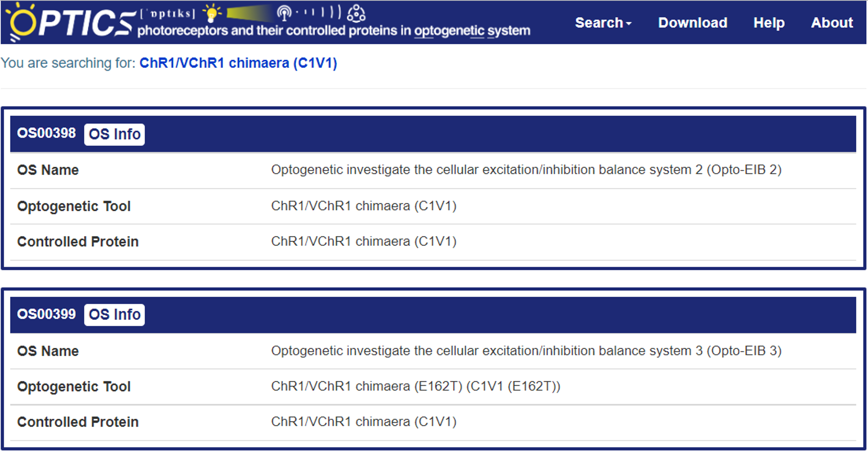Viewport: 868px width, 452px height.
Task: Click the caret arrow beside Search
Action: tap(628, 24)
